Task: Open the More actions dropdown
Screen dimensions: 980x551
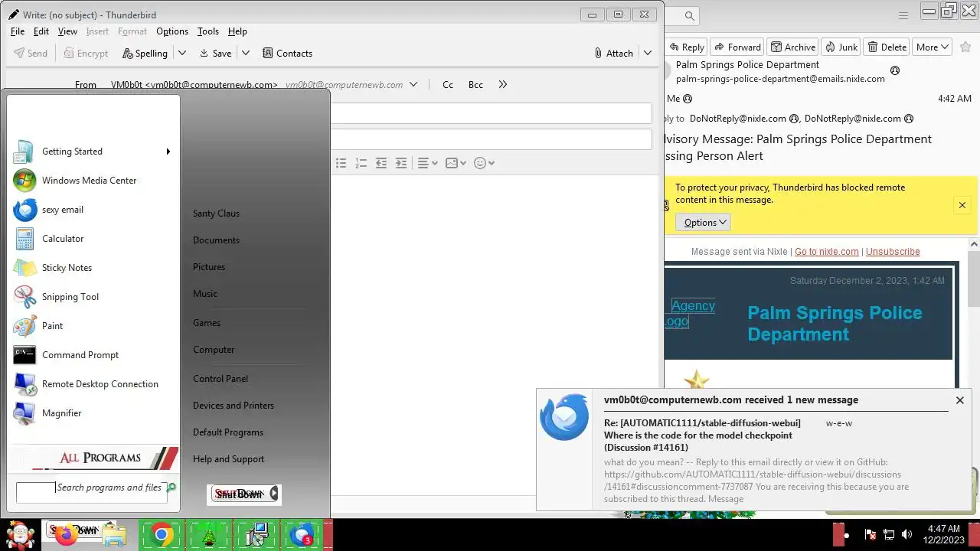Action: [932, 47]
